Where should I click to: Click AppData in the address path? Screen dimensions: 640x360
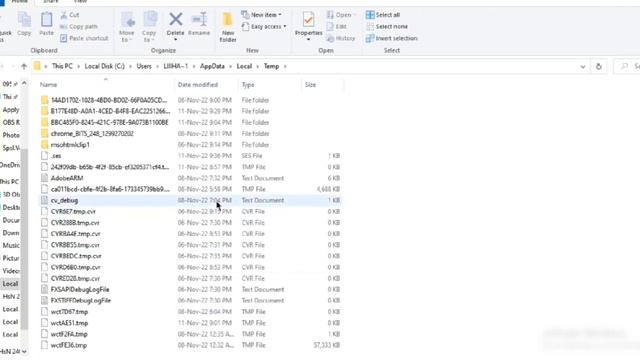click(212, 66)
